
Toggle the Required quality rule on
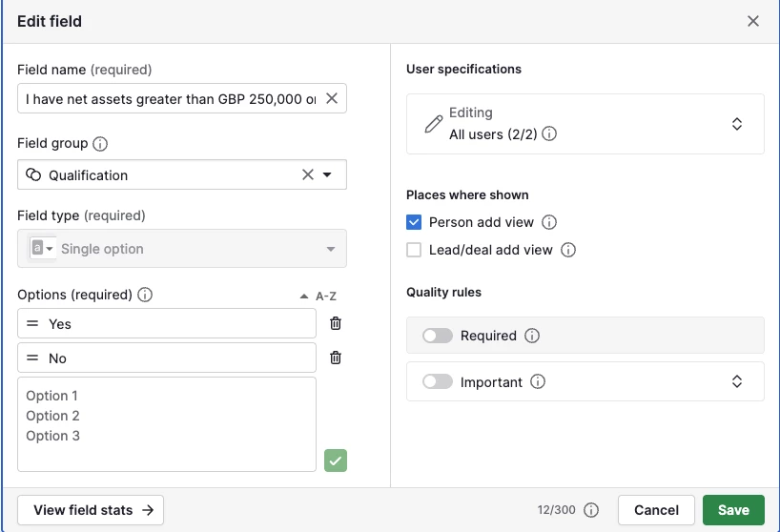coord(438,336)
